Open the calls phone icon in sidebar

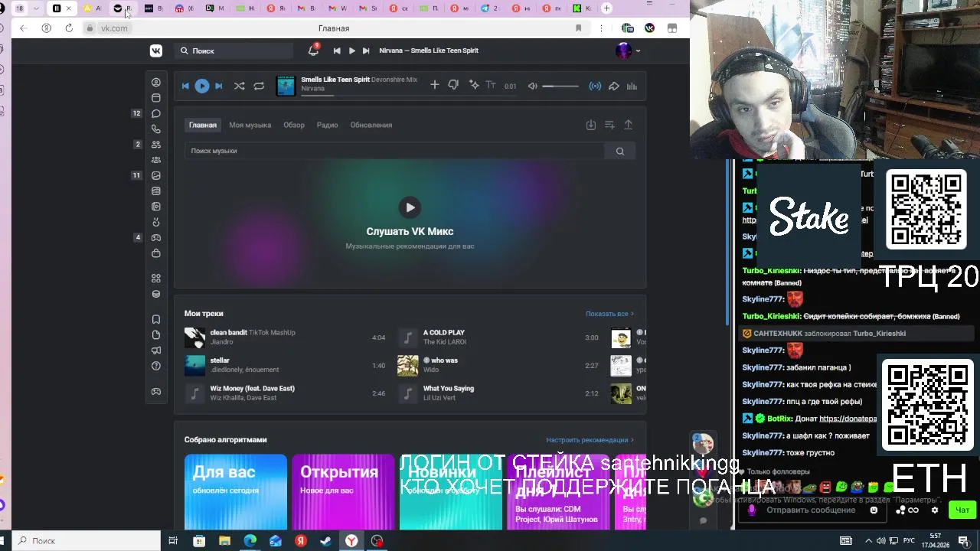click(x=156, y=129)
